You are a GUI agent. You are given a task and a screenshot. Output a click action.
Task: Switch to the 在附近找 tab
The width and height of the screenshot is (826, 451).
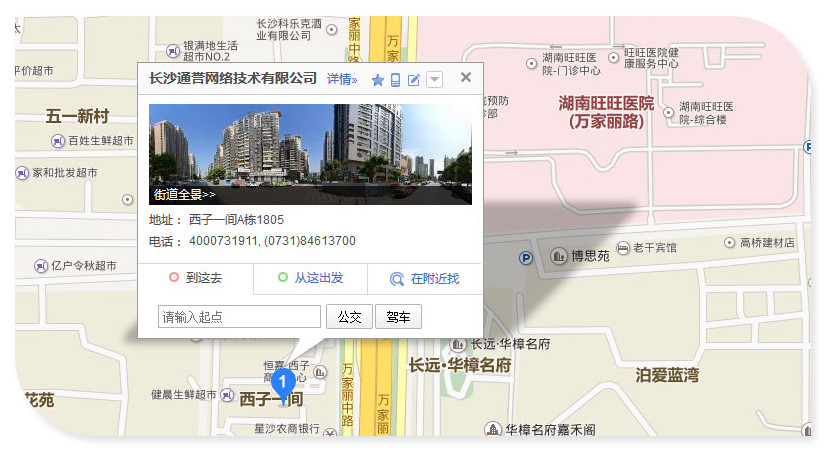(425, 279)
